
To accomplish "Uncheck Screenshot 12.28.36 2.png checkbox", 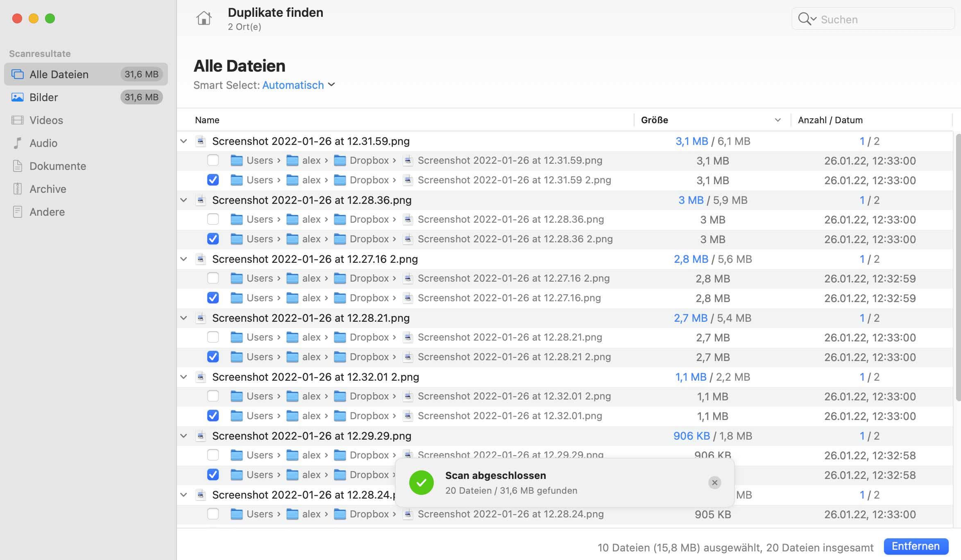I will pyautogui.click(x=213, y=239).
